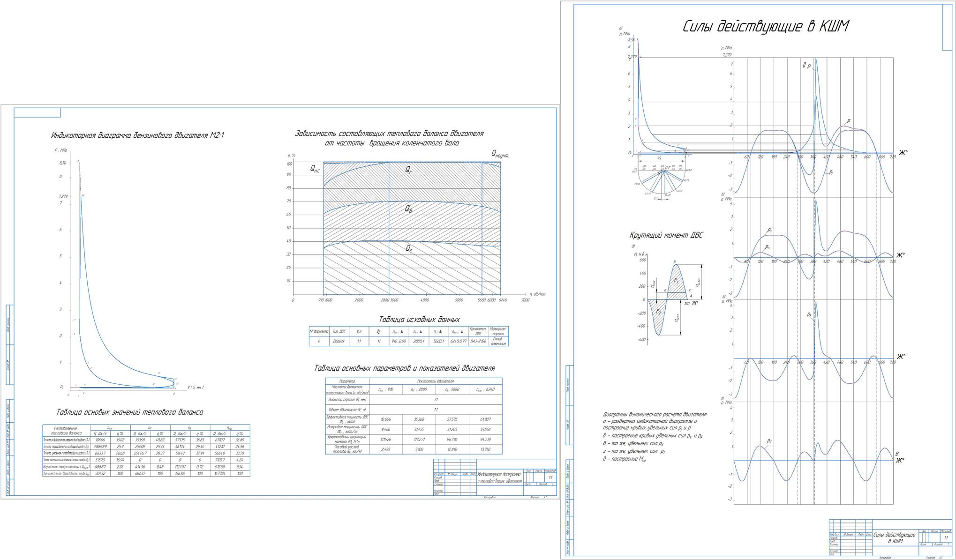Click the legend line 'в – то же, удельных сил рк'

(x=633, y=443)
